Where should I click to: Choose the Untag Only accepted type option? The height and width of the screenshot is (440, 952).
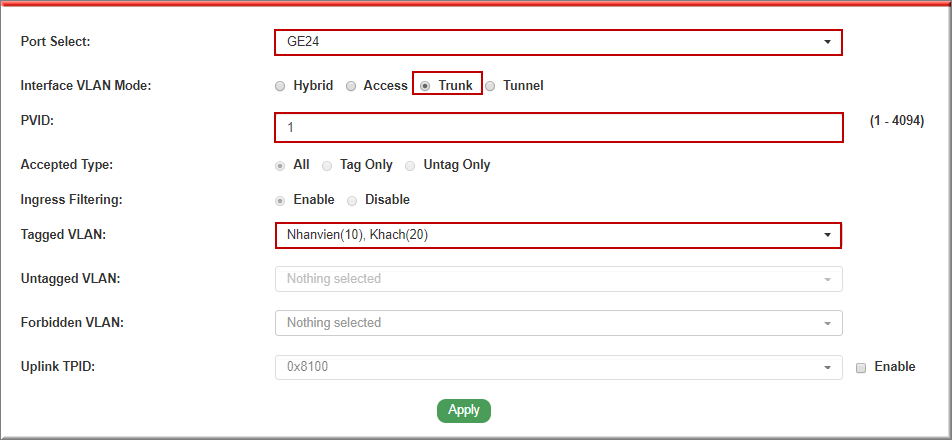(411, 165)
